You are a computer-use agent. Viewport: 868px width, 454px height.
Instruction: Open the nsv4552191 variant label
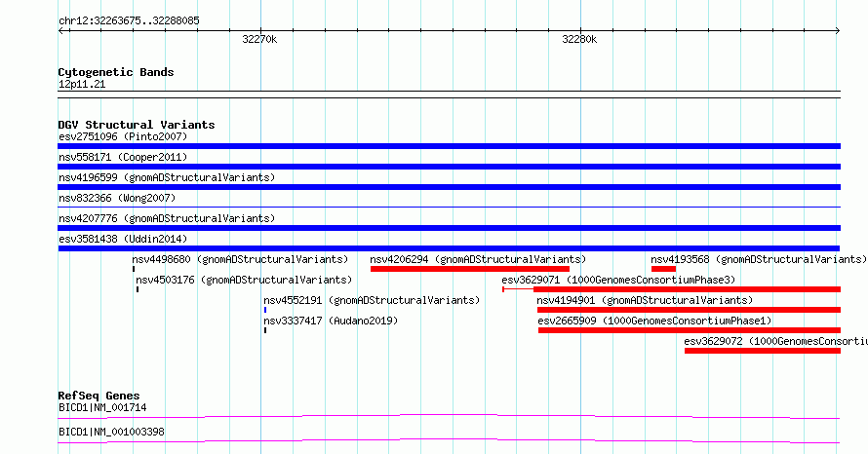372,300
